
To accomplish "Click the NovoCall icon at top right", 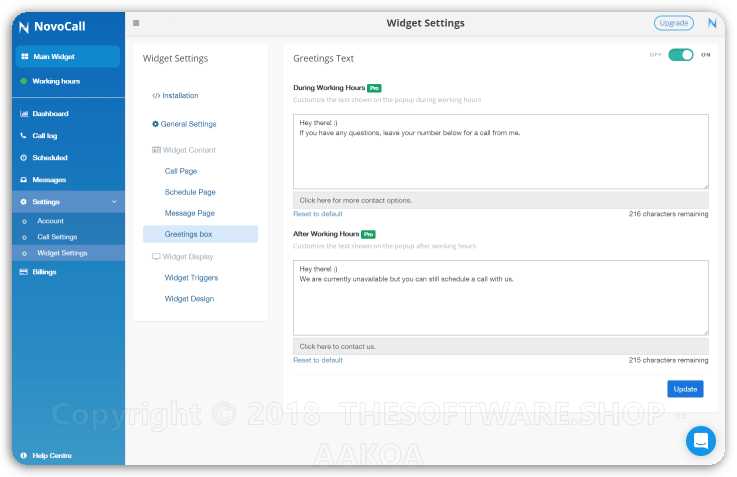I will coord(712,23).
